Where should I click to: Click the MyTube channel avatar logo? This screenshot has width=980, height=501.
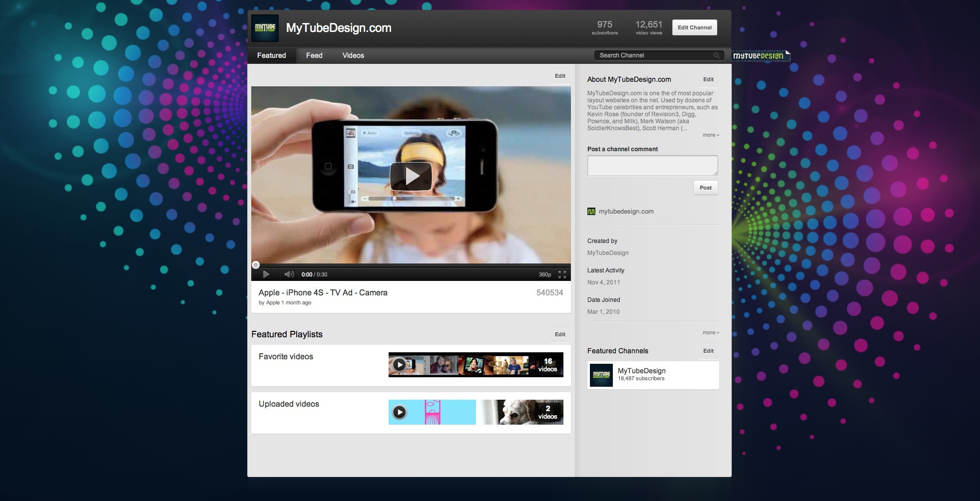click(265, 28)
